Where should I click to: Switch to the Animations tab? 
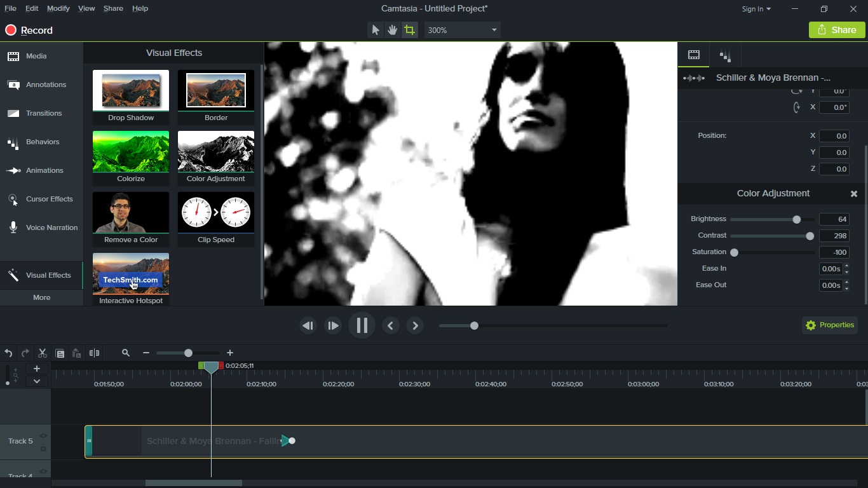pos(41,170)
